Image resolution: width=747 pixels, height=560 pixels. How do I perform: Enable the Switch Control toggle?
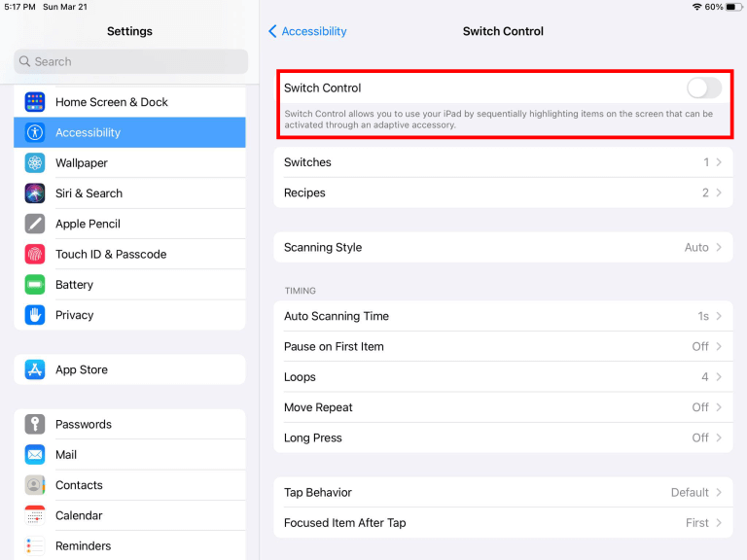703,88
